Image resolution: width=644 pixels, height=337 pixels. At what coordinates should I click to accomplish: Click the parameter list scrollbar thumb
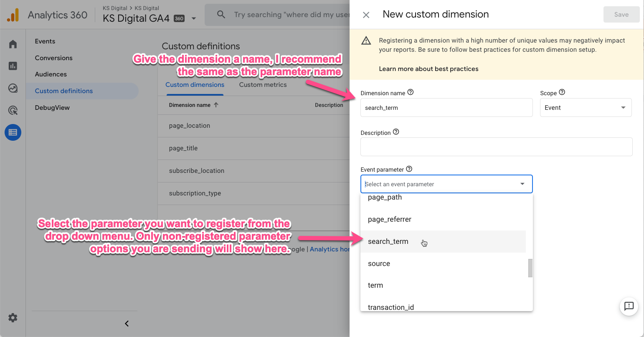pyautogui.click(x=530, y=268)
